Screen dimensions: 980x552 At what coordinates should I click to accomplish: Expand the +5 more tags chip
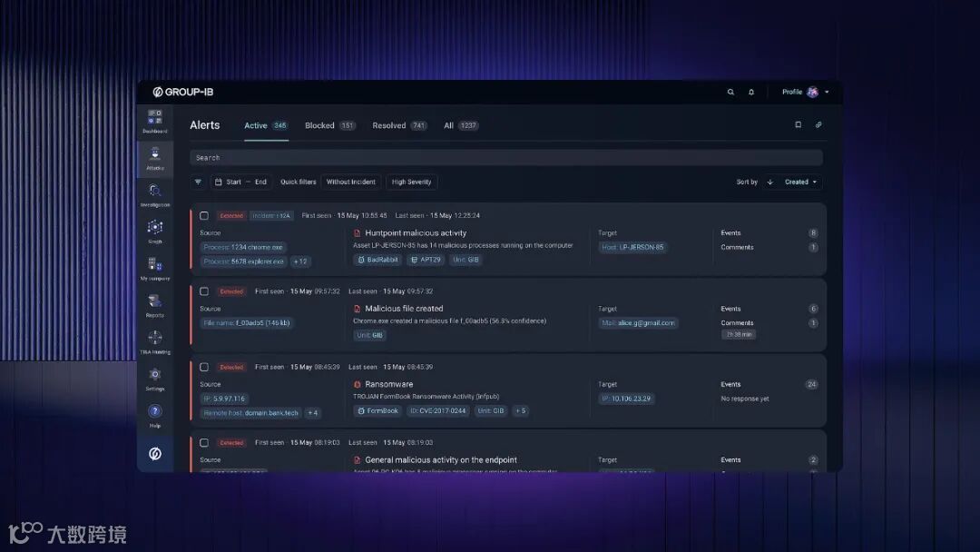tap(521, 410)
